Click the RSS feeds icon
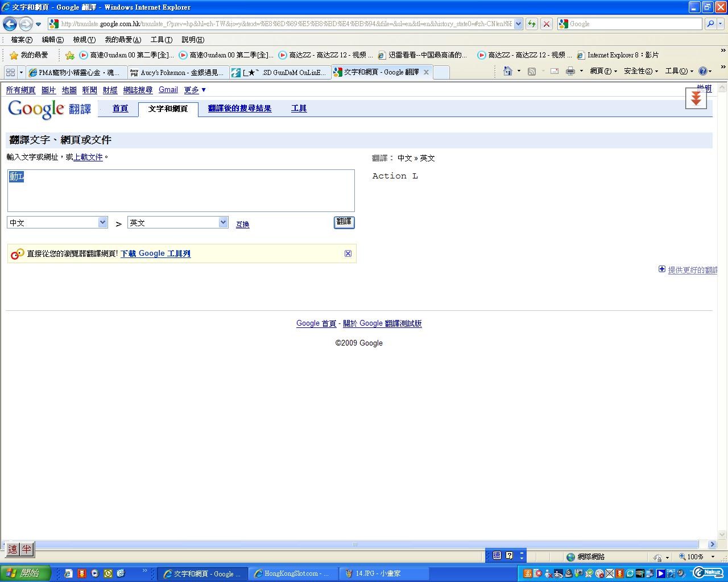This screenshot has height=582, width=728. 531,71
